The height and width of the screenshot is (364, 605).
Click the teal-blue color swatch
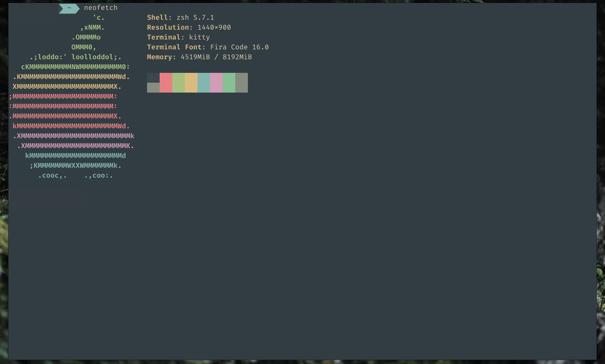[x=204, y=83]
